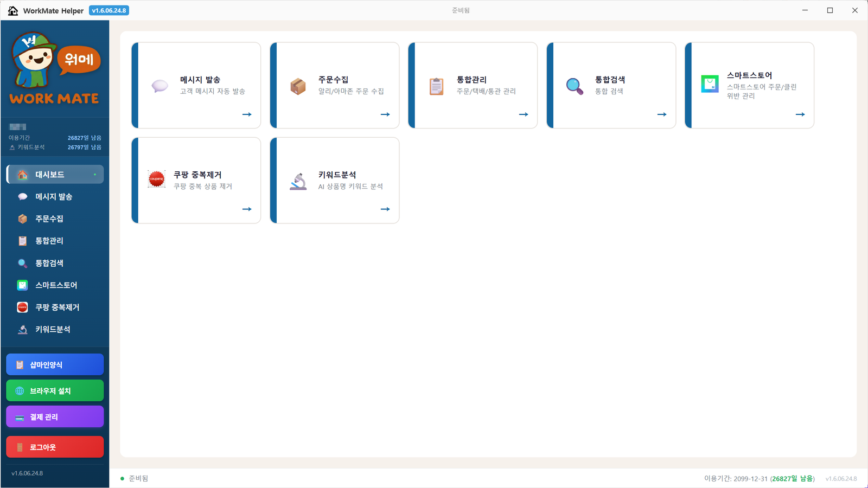Click the document icon on 샵마인양식 button
Image resolution: width=868 pixels, height=488 pixels.
point(20,365)
